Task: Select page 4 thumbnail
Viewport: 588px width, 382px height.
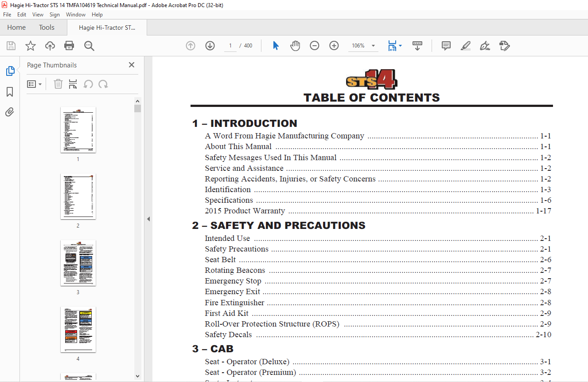Action: [x=78, y=330]
